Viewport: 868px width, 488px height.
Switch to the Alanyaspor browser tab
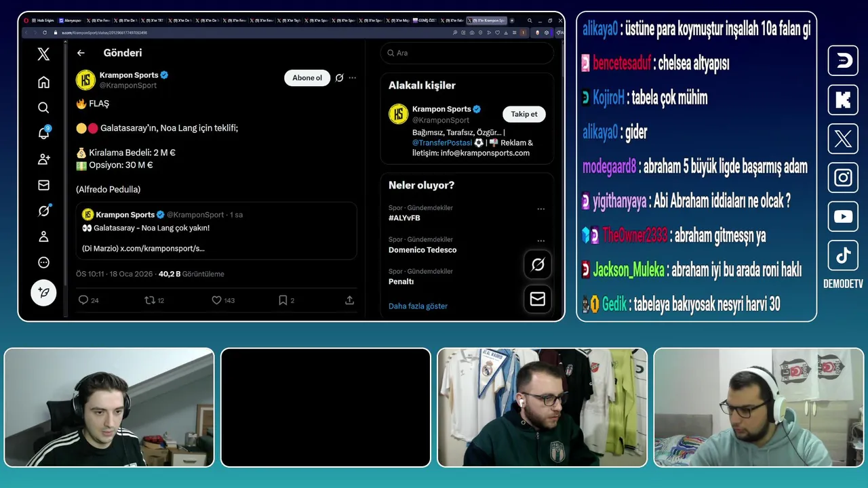click(70, 20)
